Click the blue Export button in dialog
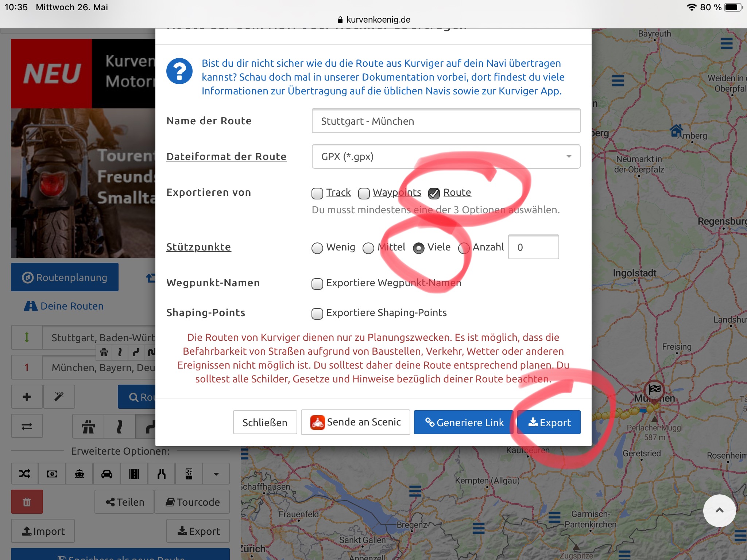The image size is (747, 560). coord(549,423)
